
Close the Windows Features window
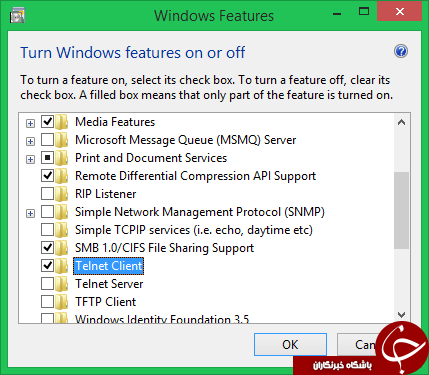point(400,12)
